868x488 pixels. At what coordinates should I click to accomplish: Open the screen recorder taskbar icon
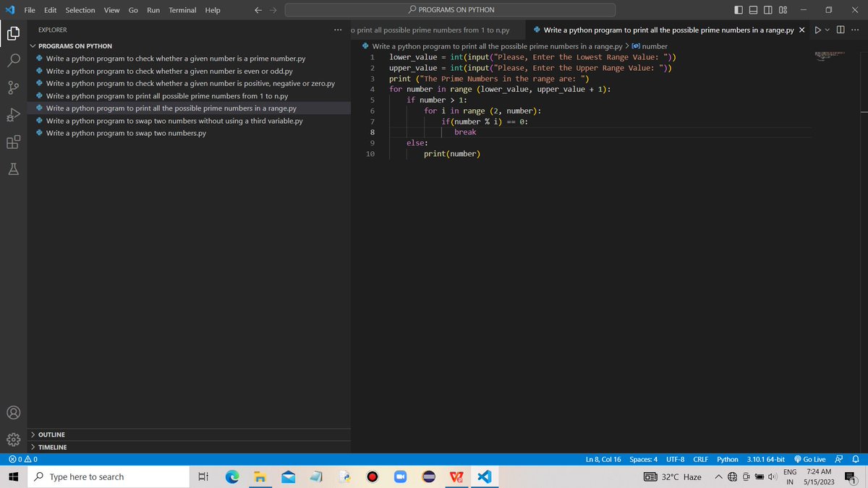pos(373,476)
